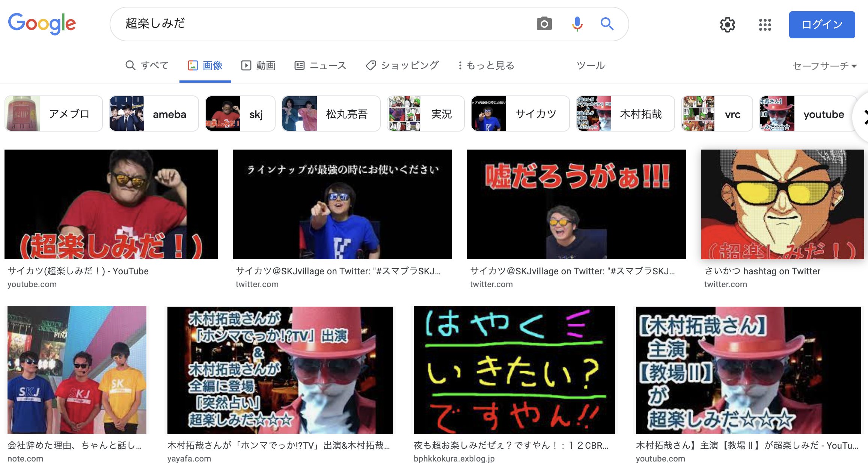
Task: Open the ラインナップが最強の時に thumbnail
Action: 342,204
